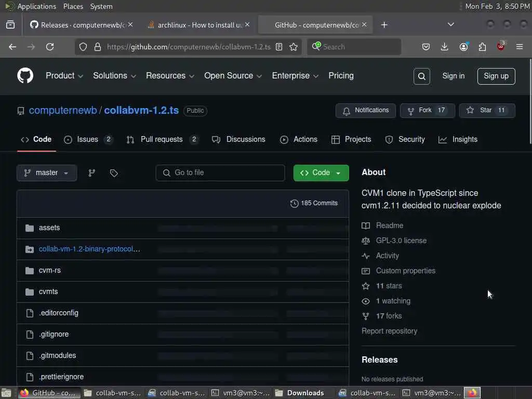Switch to the Code tab
The height and width of the screenshot is (399, 532).
[36, 139]
